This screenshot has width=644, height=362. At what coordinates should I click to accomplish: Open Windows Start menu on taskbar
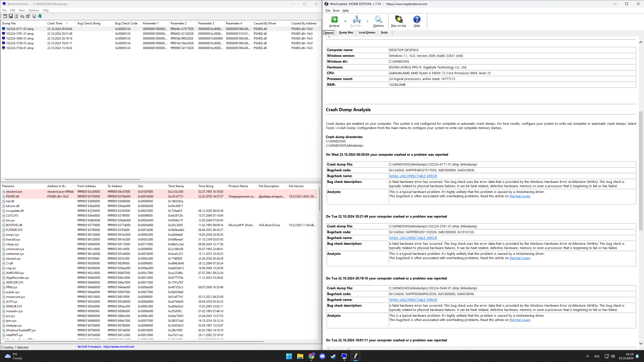[289, 356]
